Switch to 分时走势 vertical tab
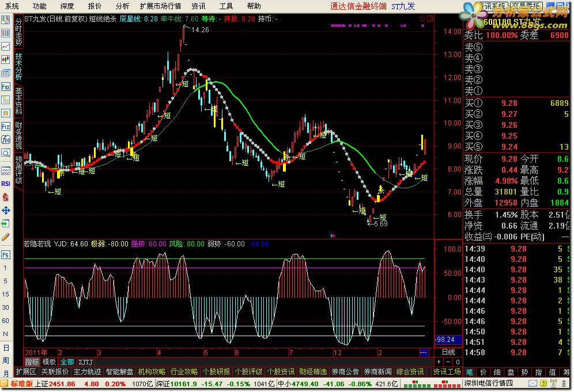Viewport: 574px width, 392px height. 18,32
